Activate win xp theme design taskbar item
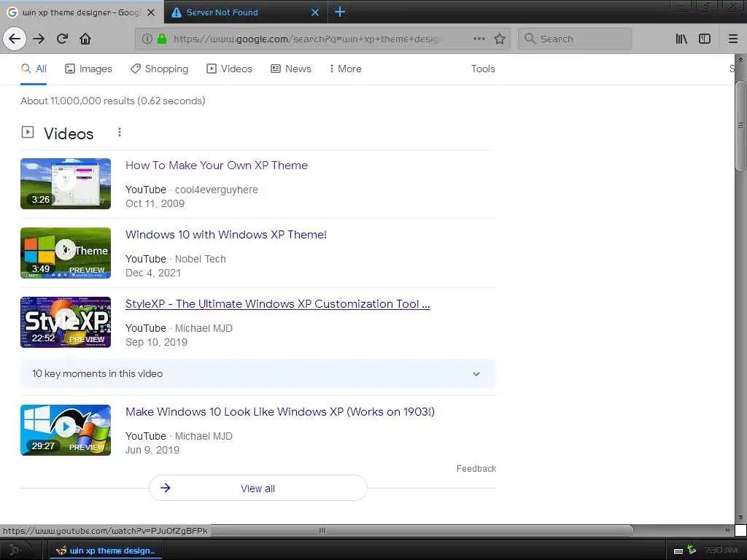Screen dimensions: 747x560 (106, 551)
